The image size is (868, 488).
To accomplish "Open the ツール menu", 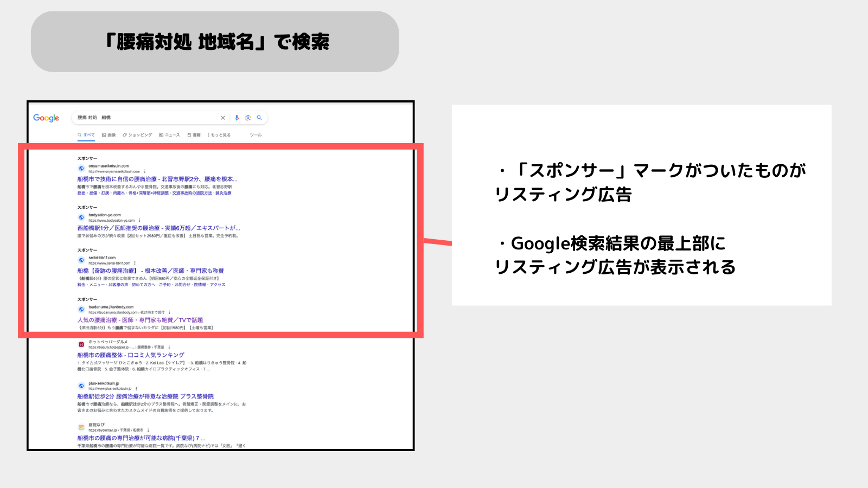I will [256, 135].
